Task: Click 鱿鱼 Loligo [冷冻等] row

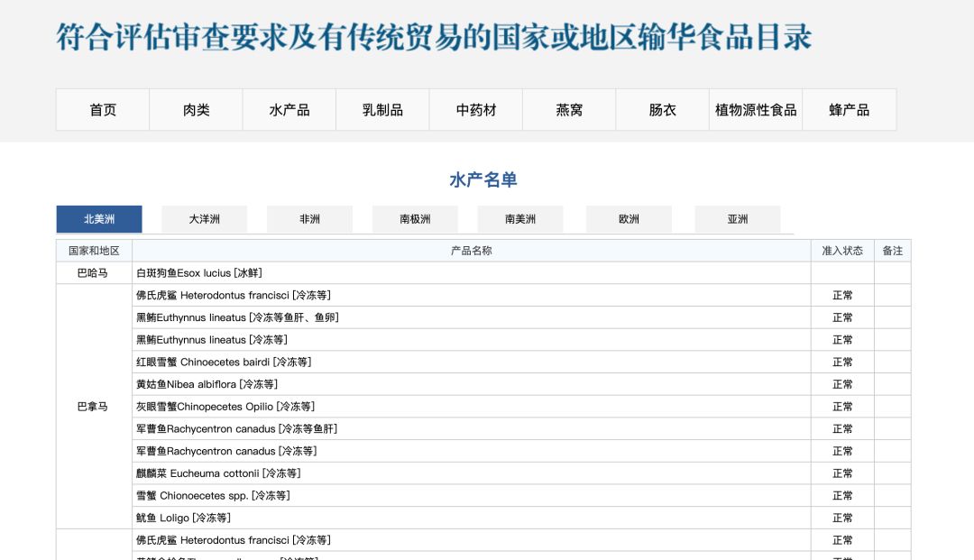Action: (472, 518)
